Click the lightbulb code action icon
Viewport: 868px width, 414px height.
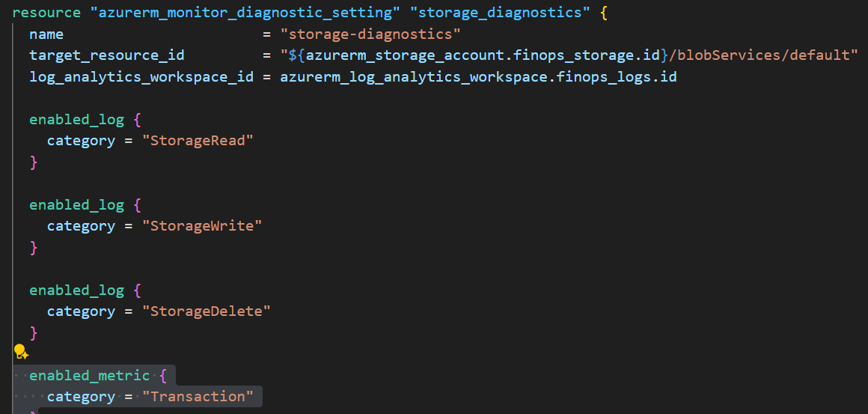(x=20, y=352)
